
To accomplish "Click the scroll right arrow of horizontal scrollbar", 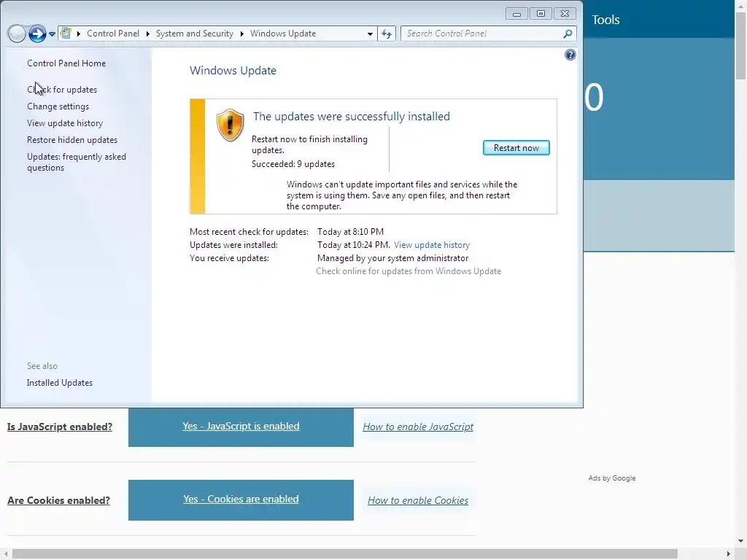I will (x=729, y=554).
